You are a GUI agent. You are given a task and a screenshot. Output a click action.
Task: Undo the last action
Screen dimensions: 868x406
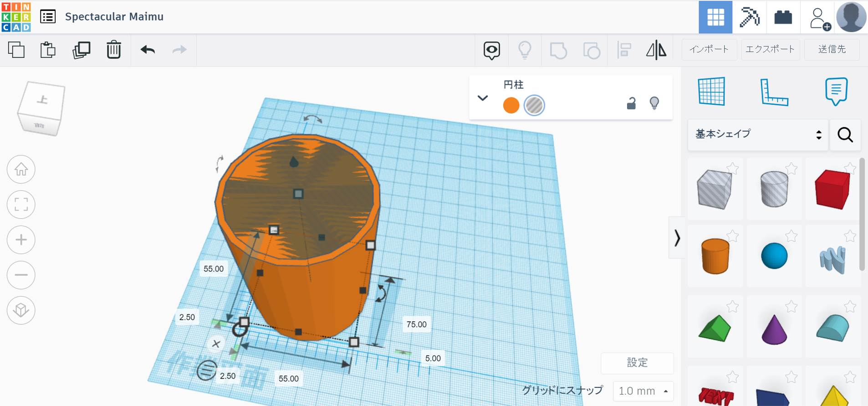[148, 50]
